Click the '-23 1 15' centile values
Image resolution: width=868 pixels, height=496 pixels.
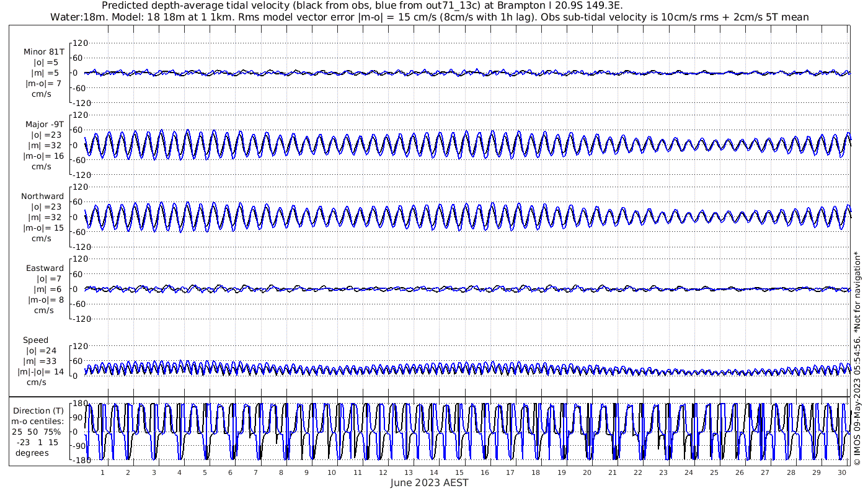pyautogui.click(x=37, y=442)
